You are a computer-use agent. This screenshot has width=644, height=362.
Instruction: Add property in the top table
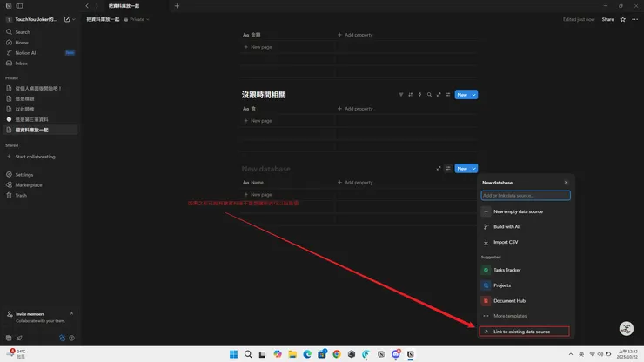355,35
